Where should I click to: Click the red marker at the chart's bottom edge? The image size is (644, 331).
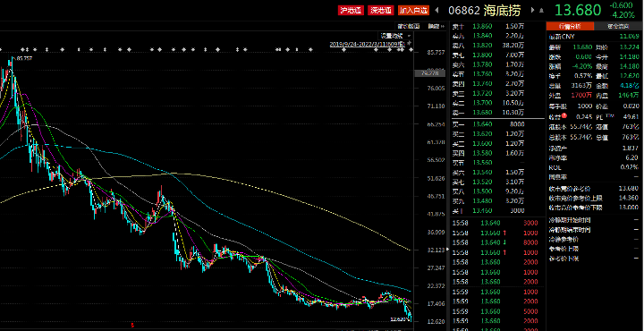pyautogui.click(x=132, y=326)
